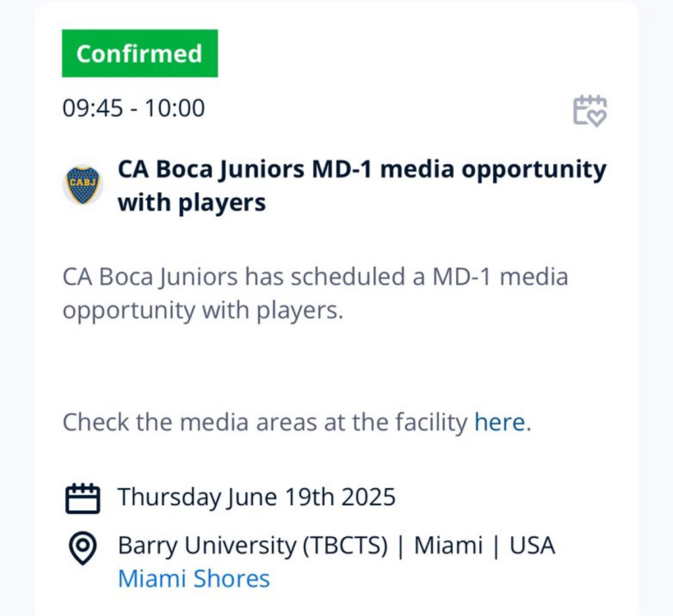Click the location pin icon
Screen dimensions: 673x616
coord(82,548)
